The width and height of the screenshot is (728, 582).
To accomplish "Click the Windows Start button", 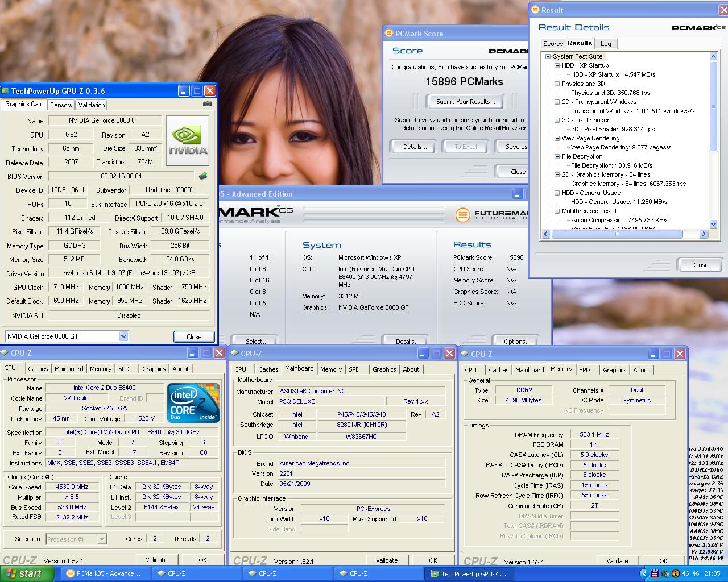I will coord(27,573).
